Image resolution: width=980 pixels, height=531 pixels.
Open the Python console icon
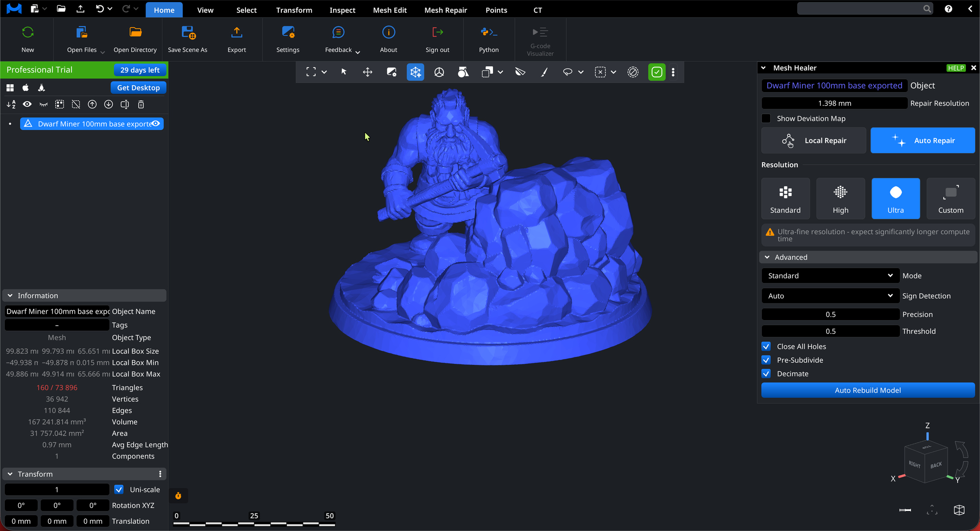tap(489, 33)
